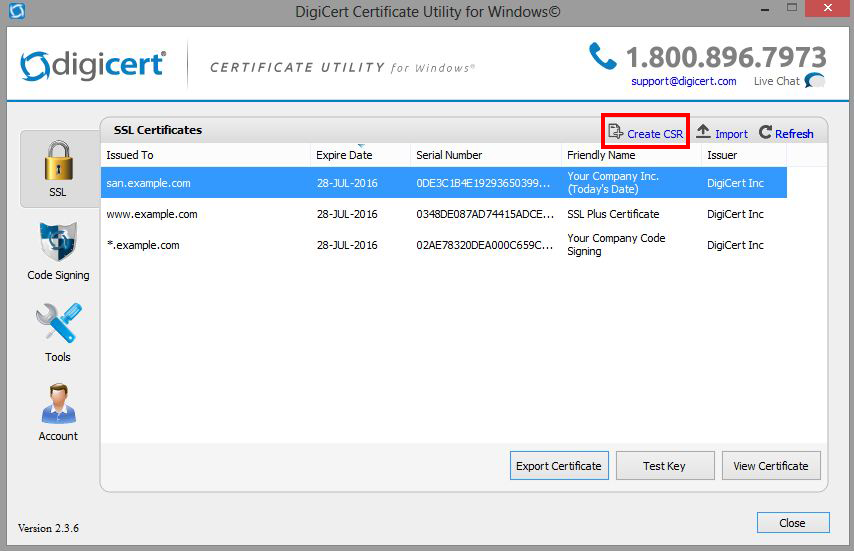
Task: Select the SSL label in the sidebar
Action: tap(58, 192)
